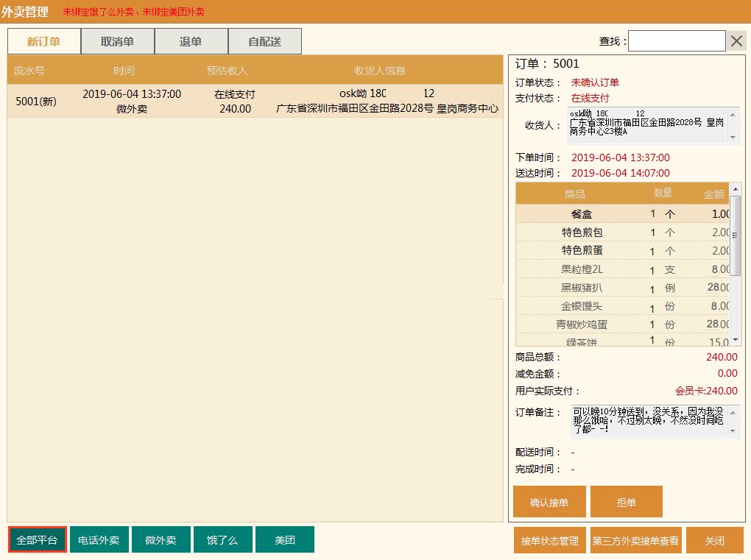The height and width of the screenshot is (560, 751).
Task: Click the item list scroll-down arrow
Action: (736, 340)
